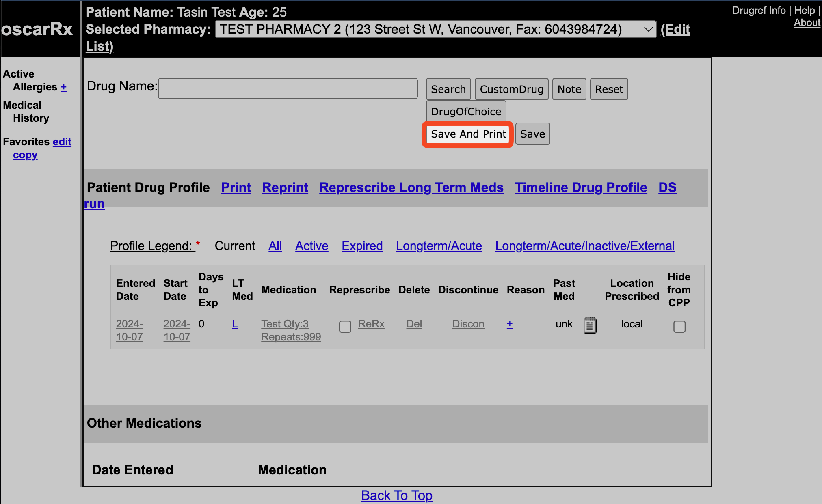Show All drugs in profile filter
Image resolution: width=822 pixels, height=504 pixels.
coord(275,246)
